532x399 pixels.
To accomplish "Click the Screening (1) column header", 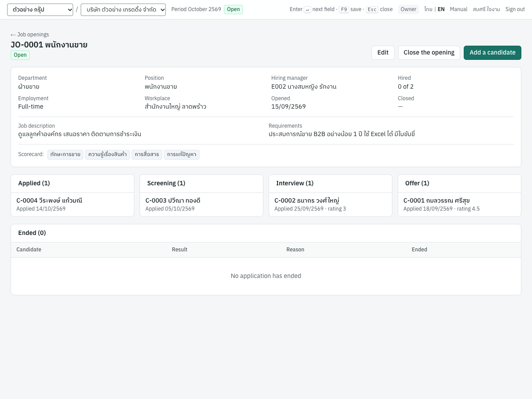I will (x=166, y=183).
